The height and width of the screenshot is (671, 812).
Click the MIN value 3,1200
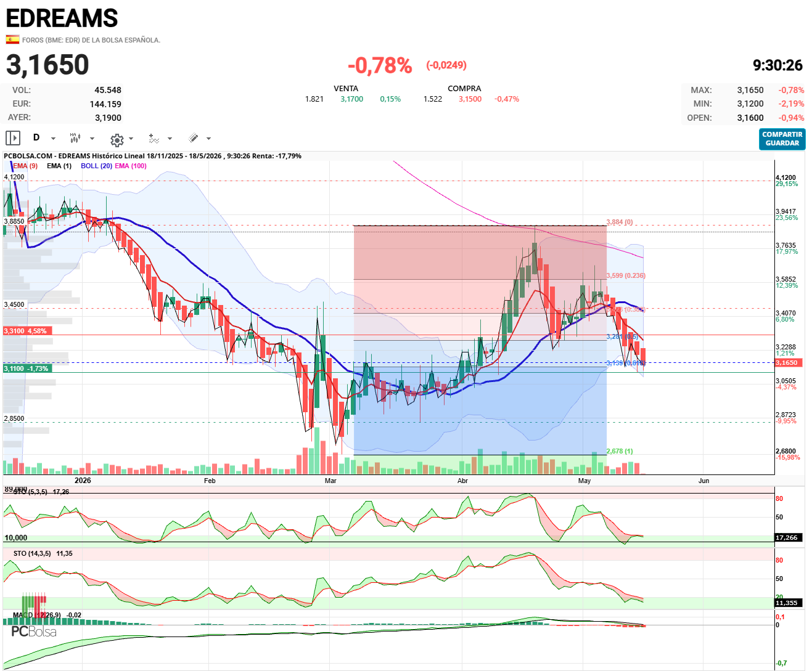[750, 104]
